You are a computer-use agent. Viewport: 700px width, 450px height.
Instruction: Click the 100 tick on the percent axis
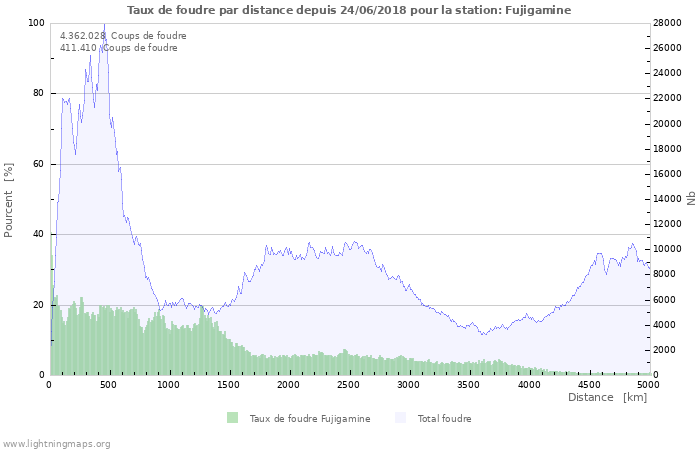[36, 23]
